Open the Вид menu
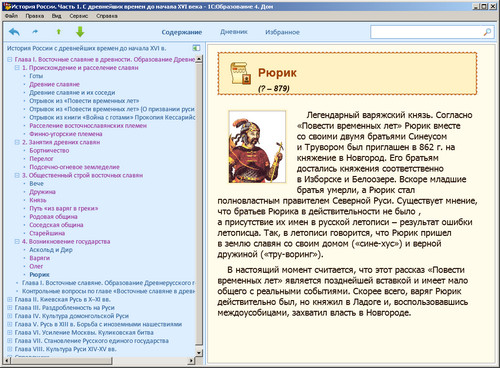Screen dimensions: 500x368 pyautogui.click(x=56, y=16)
